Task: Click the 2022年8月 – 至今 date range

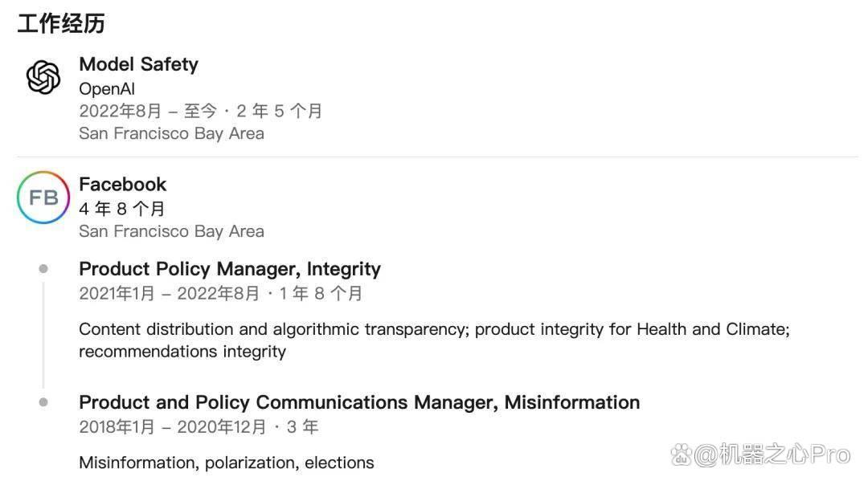Action: click(147, 111)
